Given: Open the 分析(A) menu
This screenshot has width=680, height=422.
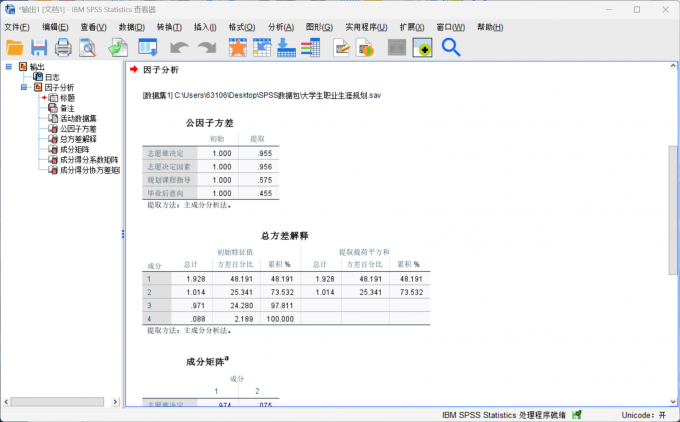Looking at the screenshot, I should [x=281, y=27].
